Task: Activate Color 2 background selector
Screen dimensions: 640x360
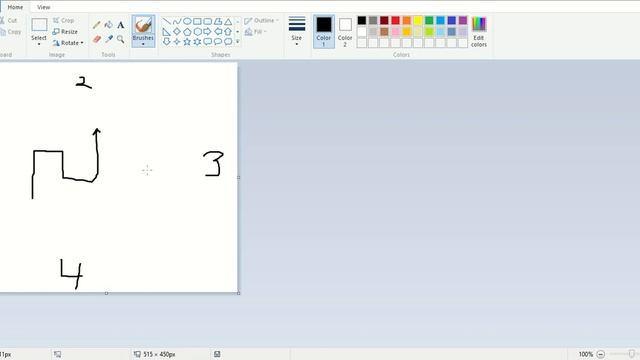Action: 345,31
